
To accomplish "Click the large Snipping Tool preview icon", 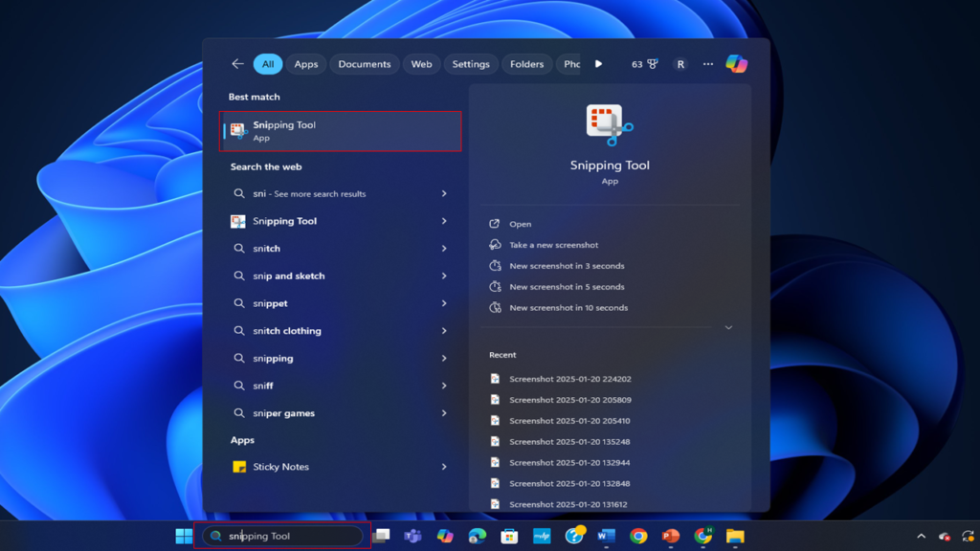I will (610, 125).
